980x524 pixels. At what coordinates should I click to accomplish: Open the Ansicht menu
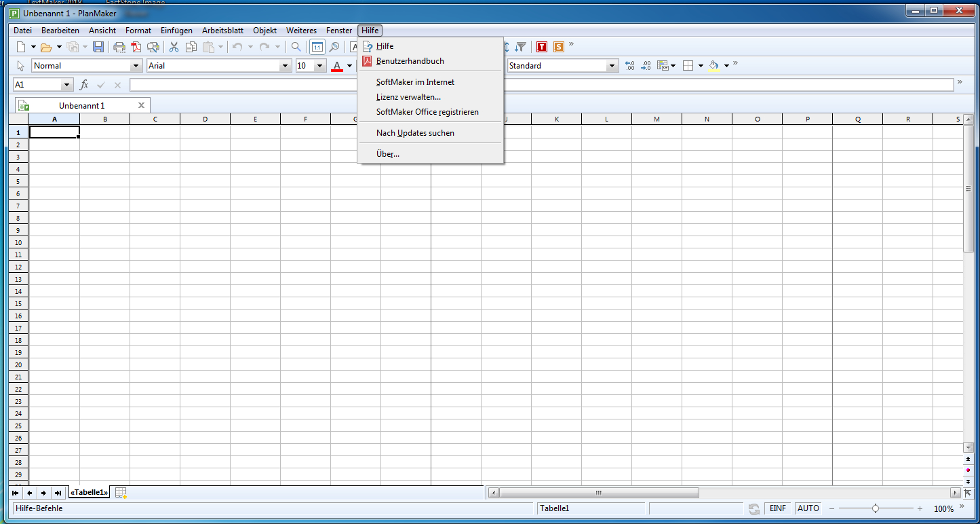[x=102, y=31]
